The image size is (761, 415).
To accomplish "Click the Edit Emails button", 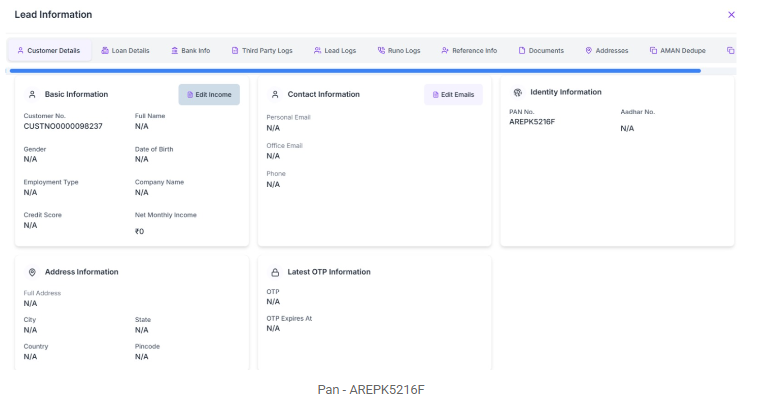I will pos(453,95).
